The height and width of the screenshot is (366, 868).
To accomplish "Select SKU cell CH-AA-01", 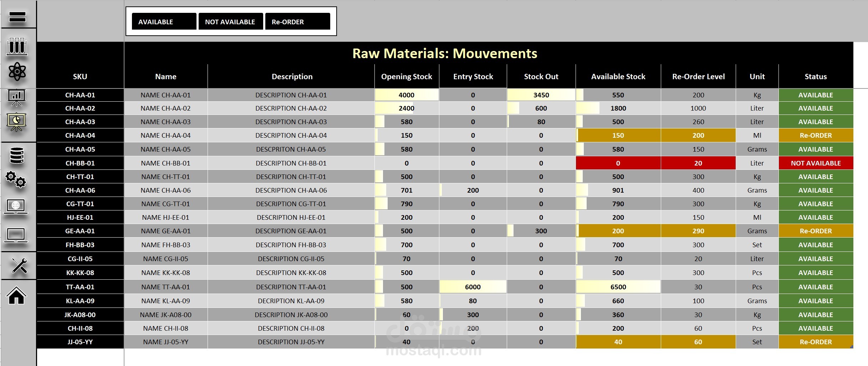I will click(80, 95).
